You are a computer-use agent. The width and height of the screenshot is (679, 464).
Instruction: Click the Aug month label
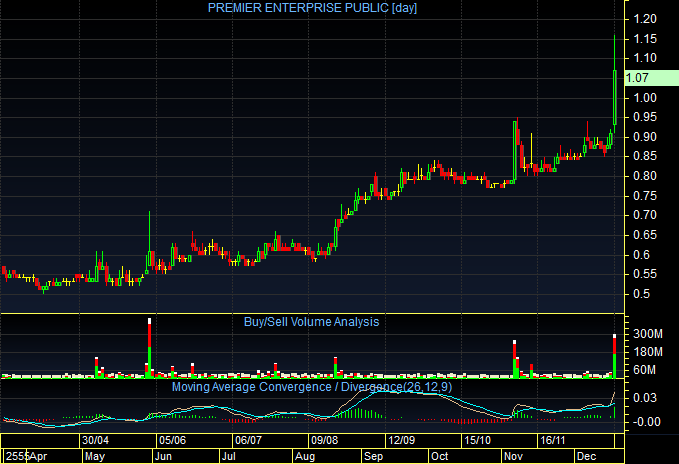pyautogui.click(x=305, y=456)
